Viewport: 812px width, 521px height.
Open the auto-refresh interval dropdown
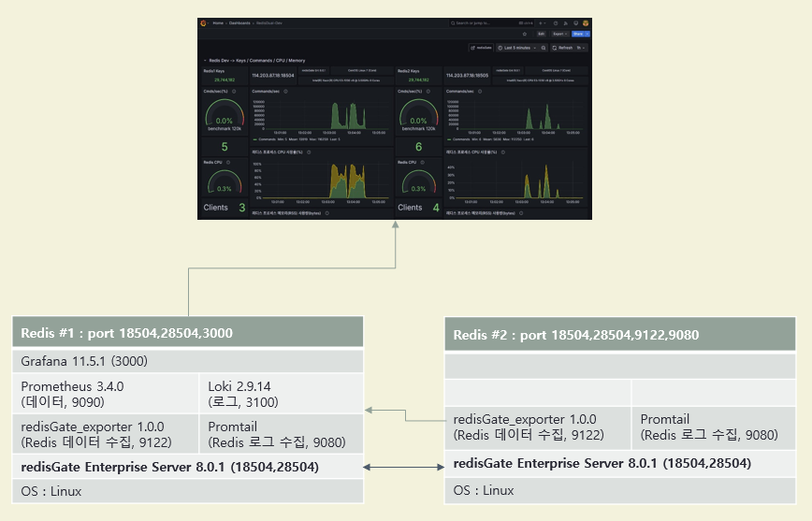pos(582,47)
